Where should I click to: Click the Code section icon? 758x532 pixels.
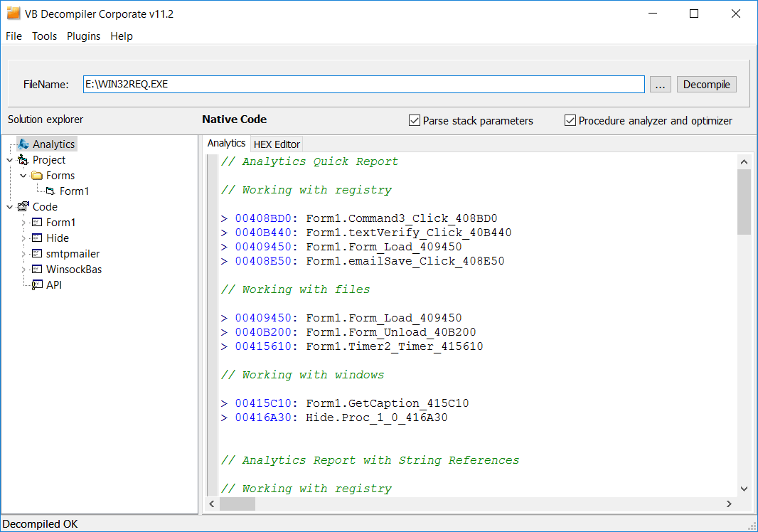click(x=23, y=206)
